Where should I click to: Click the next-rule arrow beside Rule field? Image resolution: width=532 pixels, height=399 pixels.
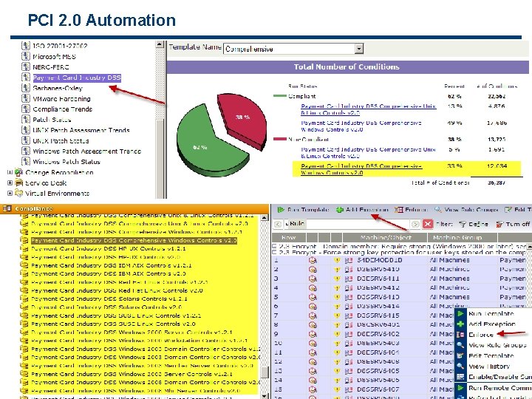point(415,224)
